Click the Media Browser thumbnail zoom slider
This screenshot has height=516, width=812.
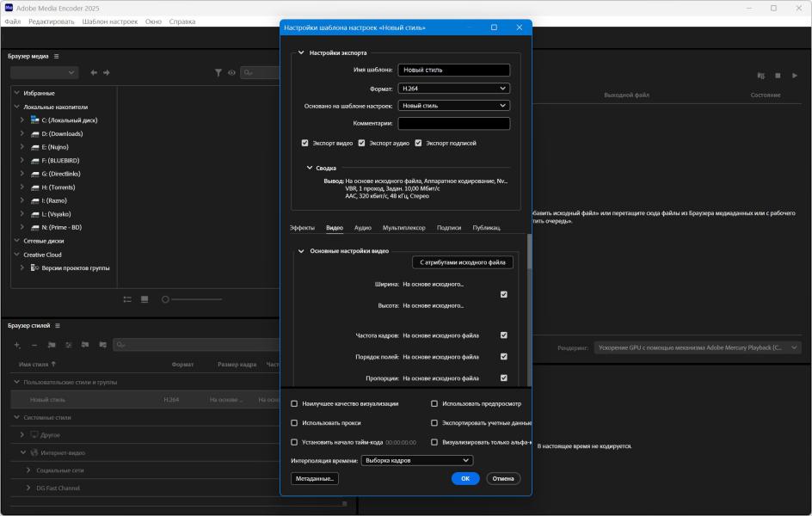pos(165,299)
